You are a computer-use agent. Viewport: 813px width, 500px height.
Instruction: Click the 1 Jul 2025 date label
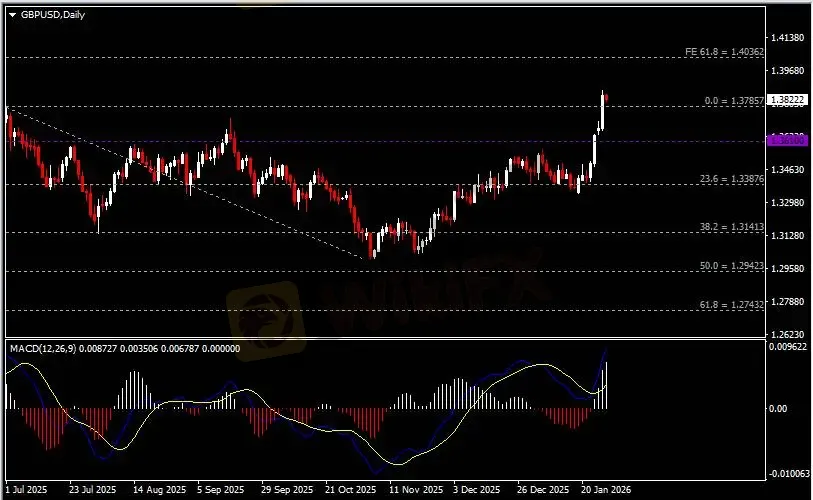27,491
